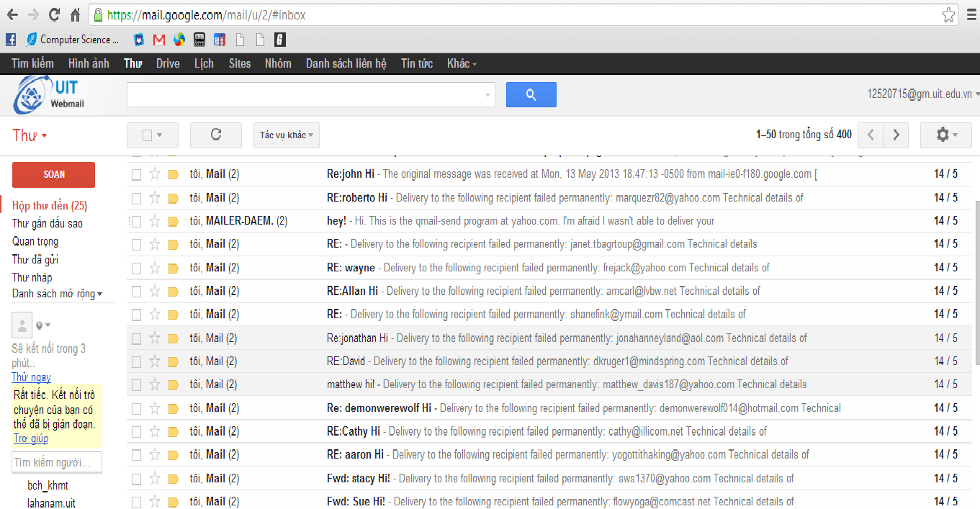Open the "Tác vụ khác" dropdown
The width and height of the screenshot is (980, 509).
point(286,135)
